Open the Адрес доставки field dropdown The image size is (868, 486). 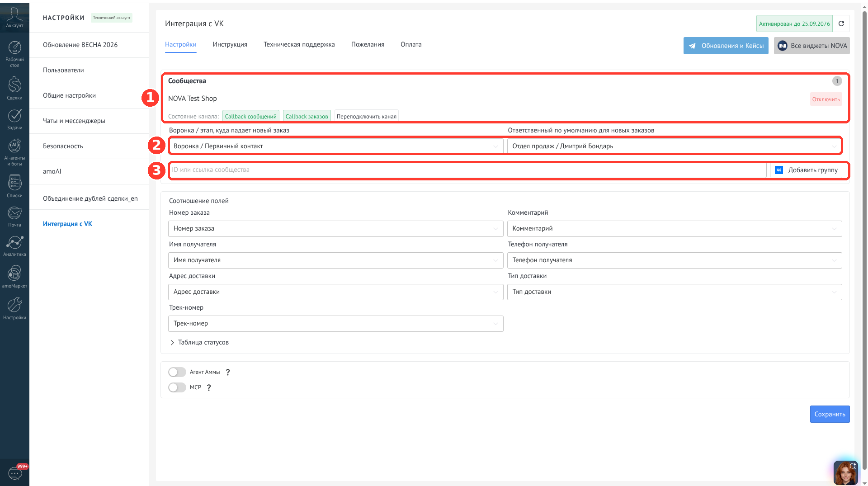335,292
